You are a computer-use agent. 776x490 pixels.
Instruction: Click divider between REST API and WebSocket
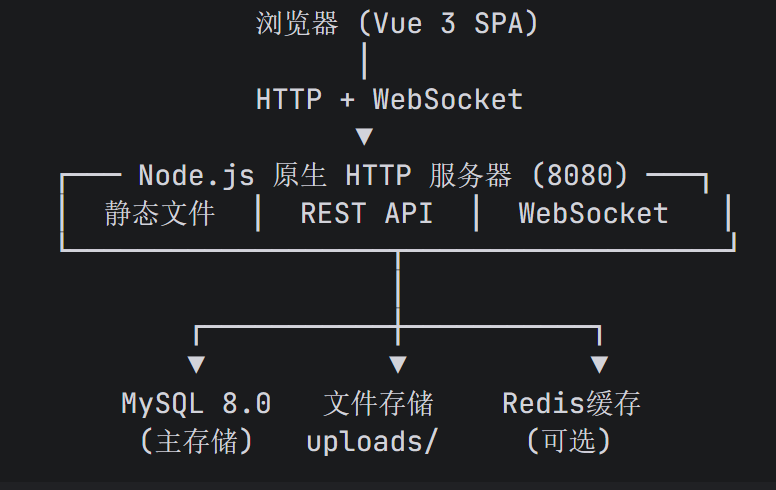(476, 213)
